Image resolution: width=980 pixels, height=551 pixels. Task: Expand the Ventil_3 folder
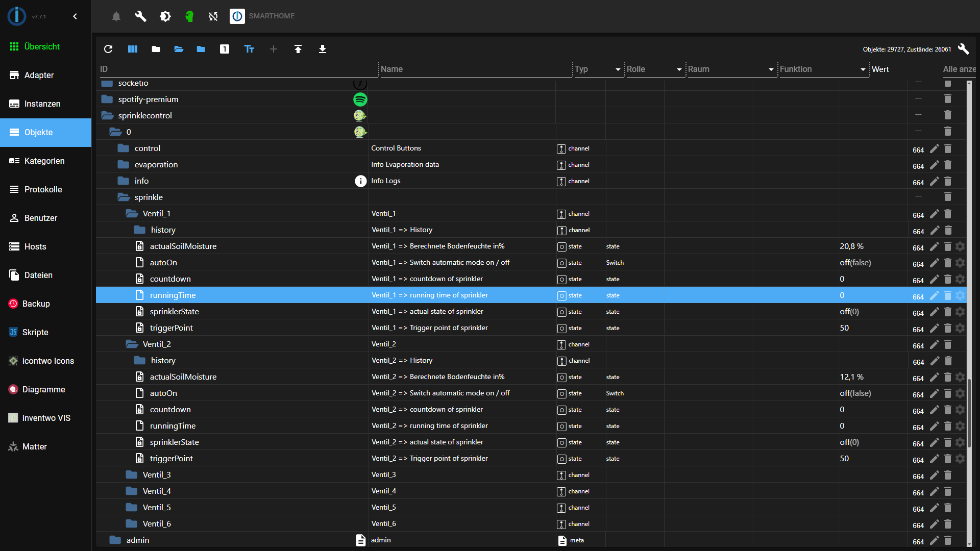pyautogui.click(x=132, y=475)
